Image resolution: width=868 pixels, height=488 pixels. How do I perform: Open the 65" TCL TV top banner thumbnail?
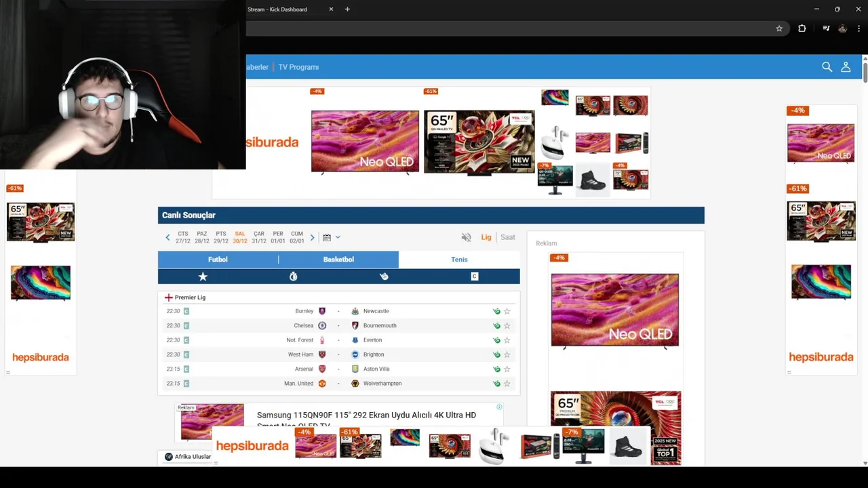(x=479, y=142)
